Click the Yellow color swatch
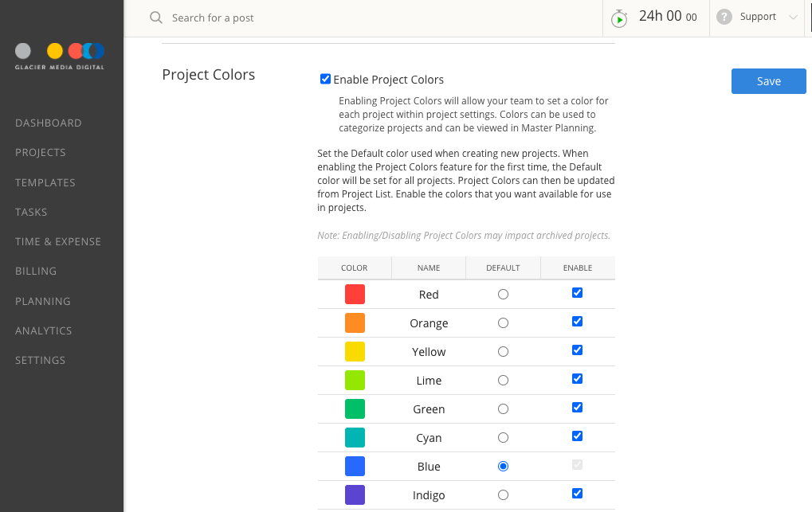The width and height of the screenshot is (812, 512). (x=355, y=352)
